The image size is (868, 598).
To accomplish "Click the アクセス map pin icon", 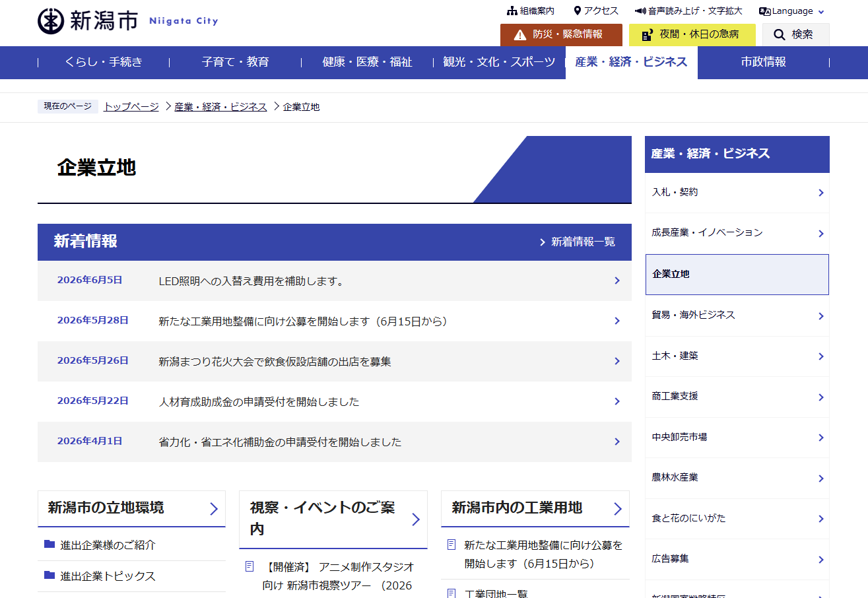I will coord(578,11).
